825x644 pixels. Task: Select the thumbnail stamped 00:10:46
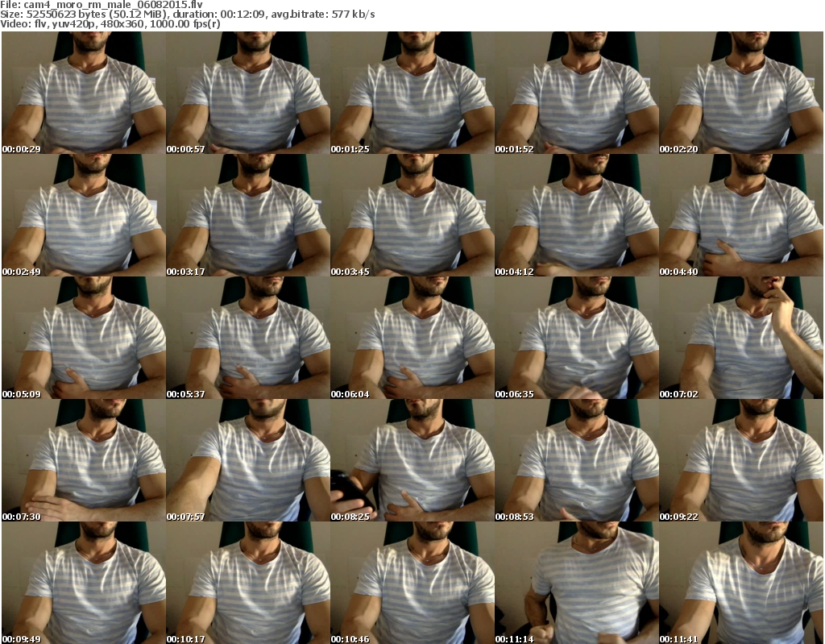[412, 583]
